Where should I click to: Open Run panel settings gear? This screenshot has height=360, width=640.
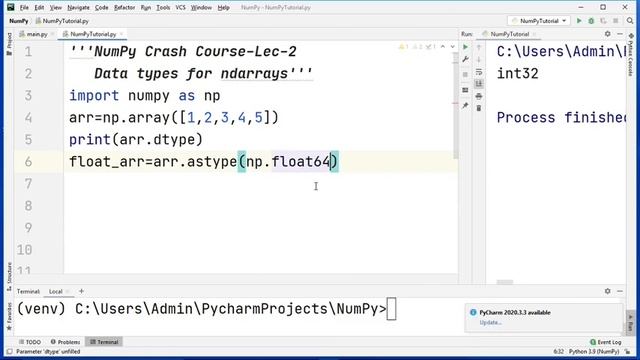(x=608, y=34)
